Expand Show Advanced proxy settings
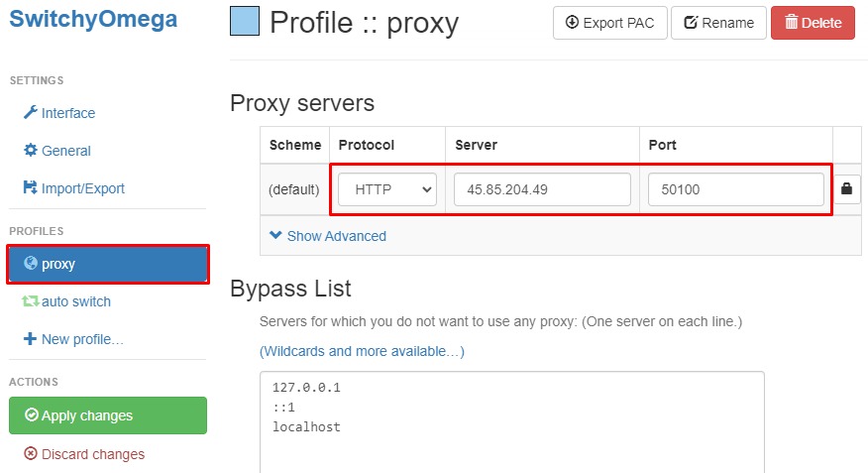Screen dimensions: 868x473 (x=328, y=236)
